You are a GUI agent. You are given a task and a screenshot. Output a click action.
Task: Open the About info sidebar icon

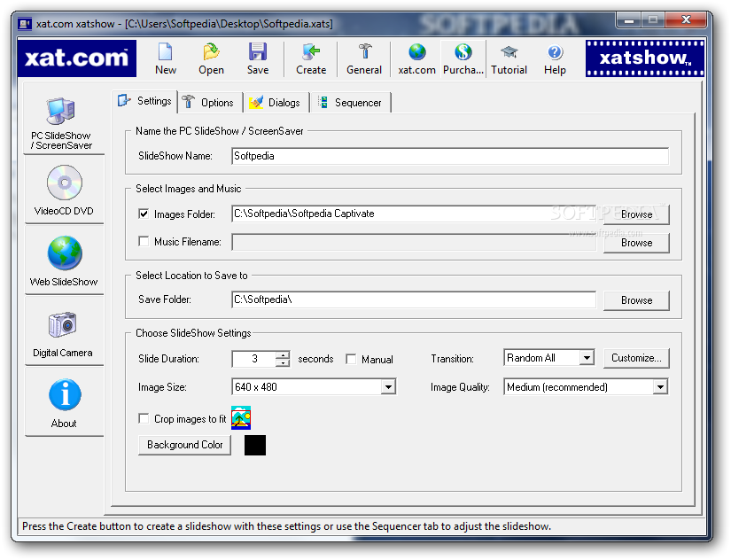pyautogui.click(x=65, y=395)
